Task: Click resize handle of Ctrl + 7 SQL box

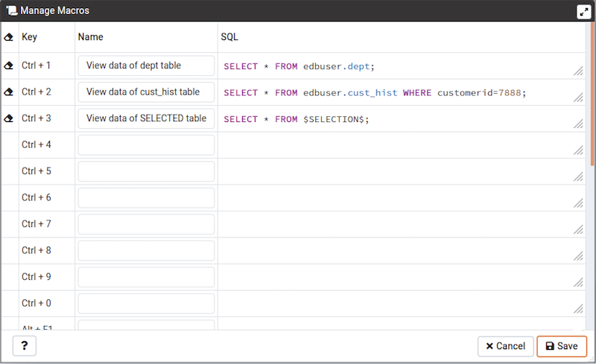Action: click(x=578, y=229)
